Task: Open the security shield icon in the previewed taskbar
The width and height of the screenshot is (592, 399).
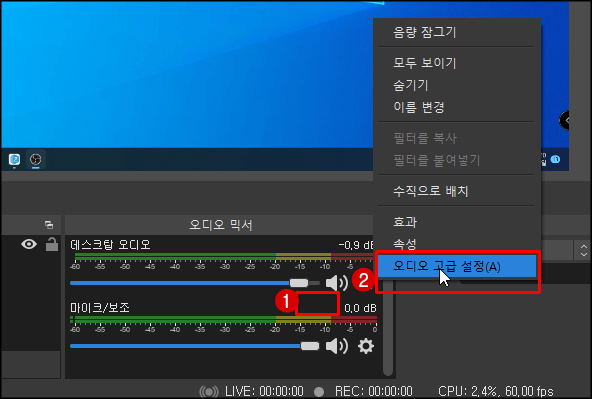Action: coord(14,160)
